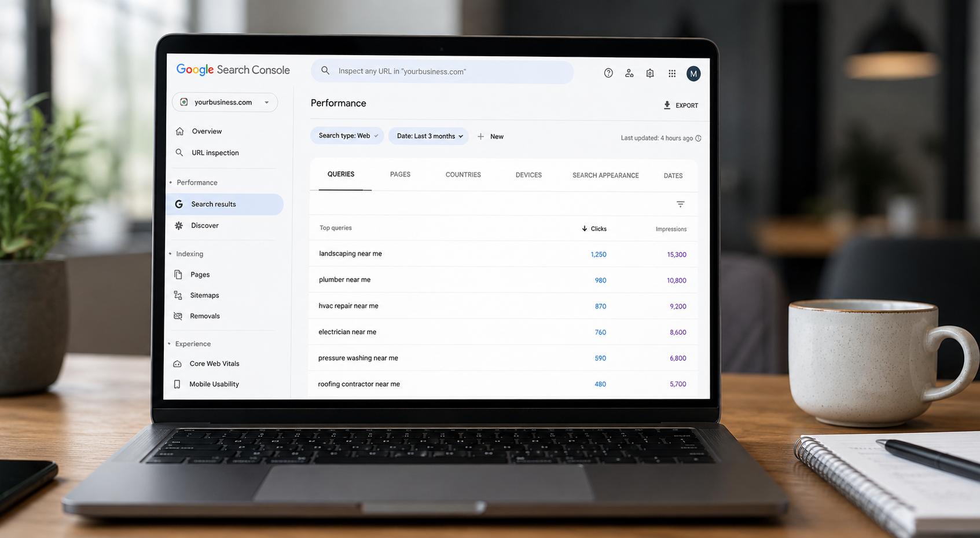Viewport: 980px width, 538px height.
Task: Switch to the Pages tab
Action: 400,174
